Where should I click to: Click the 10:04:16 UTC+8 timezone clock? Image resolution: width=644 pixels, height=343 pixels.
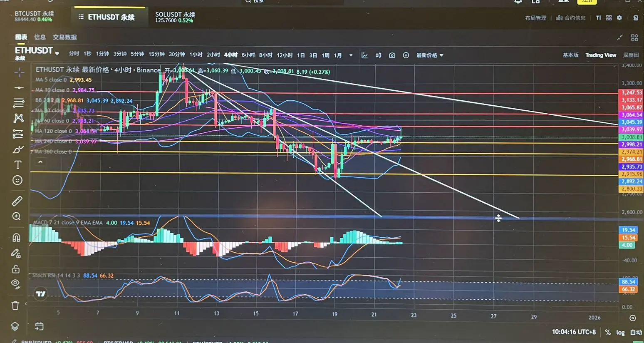[x=574, y=332]
